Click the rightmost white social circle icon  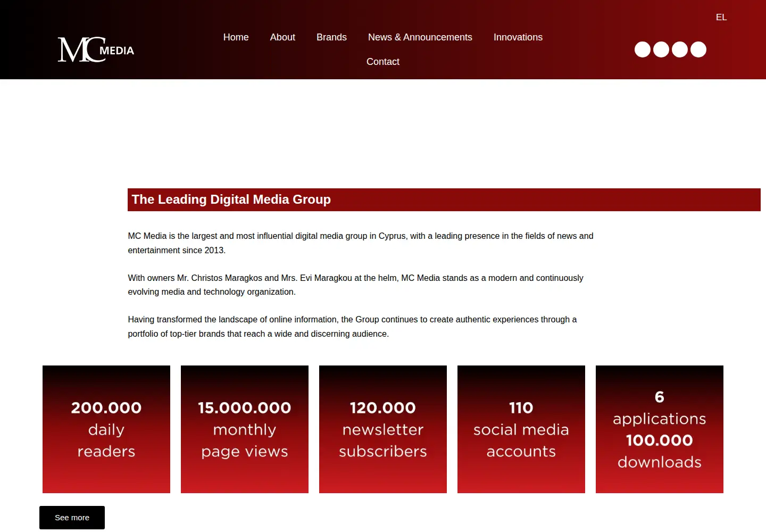pyautogui.click(x=698, y=49)
